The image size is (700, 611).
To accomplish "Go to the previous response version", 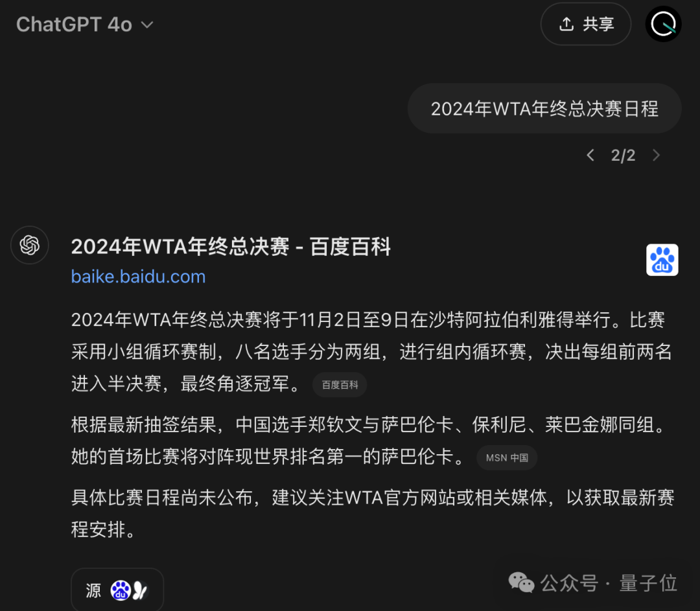I will coord(590,156).
